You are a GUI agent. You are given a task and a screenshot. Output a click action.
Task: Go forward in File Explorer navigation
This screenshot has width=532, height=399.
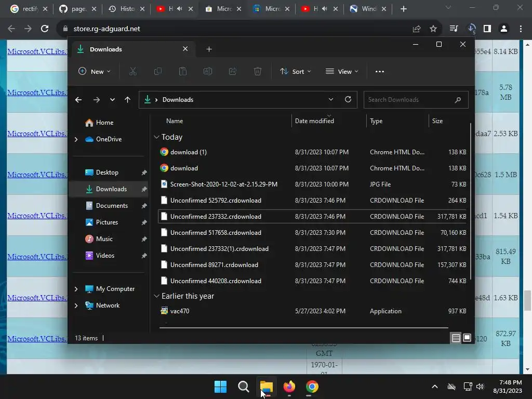pos(96,100)
